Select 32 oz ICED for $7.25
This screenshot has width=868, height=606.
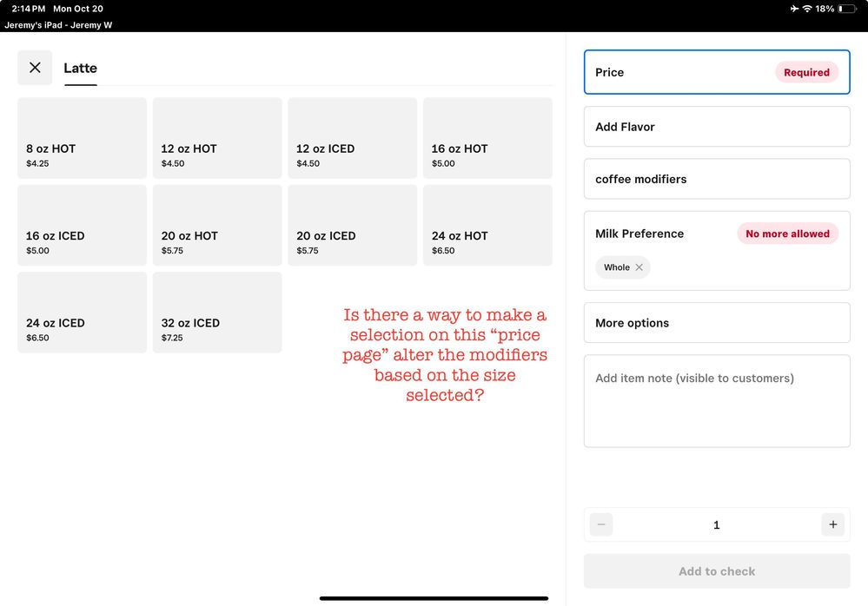pos(217,313)
